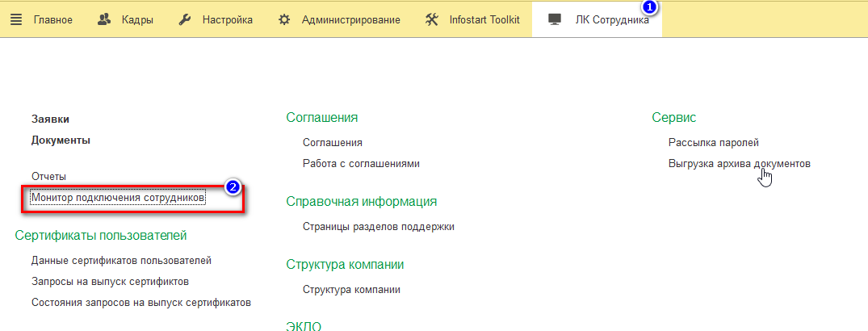Image resolution: width=868 pixels, height=331 pixels.
Task: Select the Заявки item
Action: pyautogui.click(x=50, y=119)
